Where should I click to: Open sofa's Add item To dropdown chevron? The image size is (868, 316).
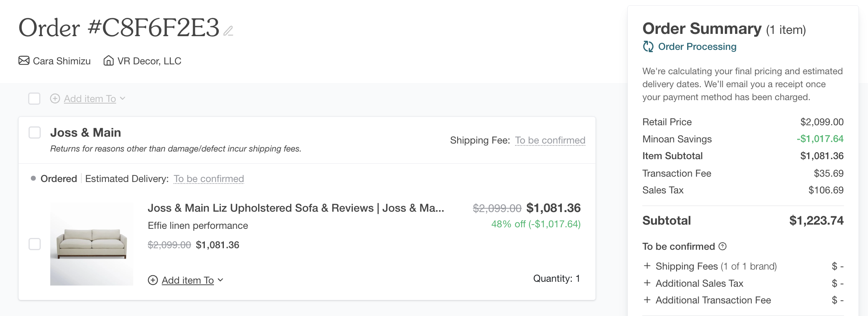click(220, 280)
